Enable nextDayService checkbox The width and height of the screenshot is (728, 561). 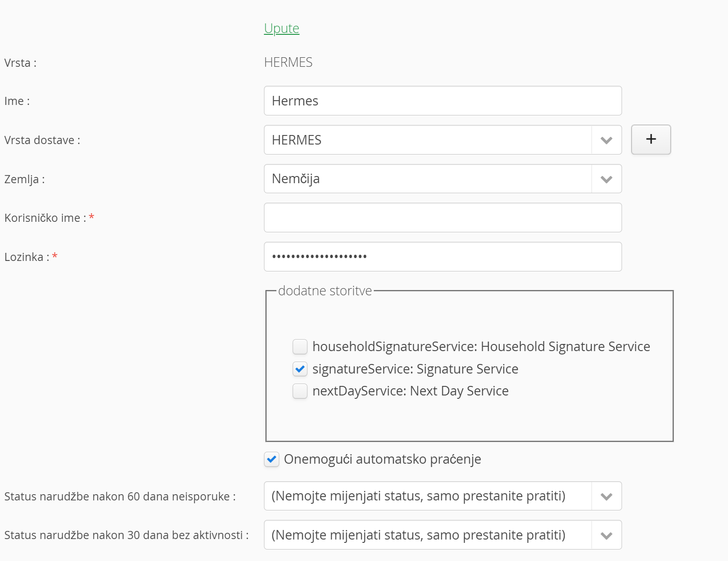tap(300, 391)
